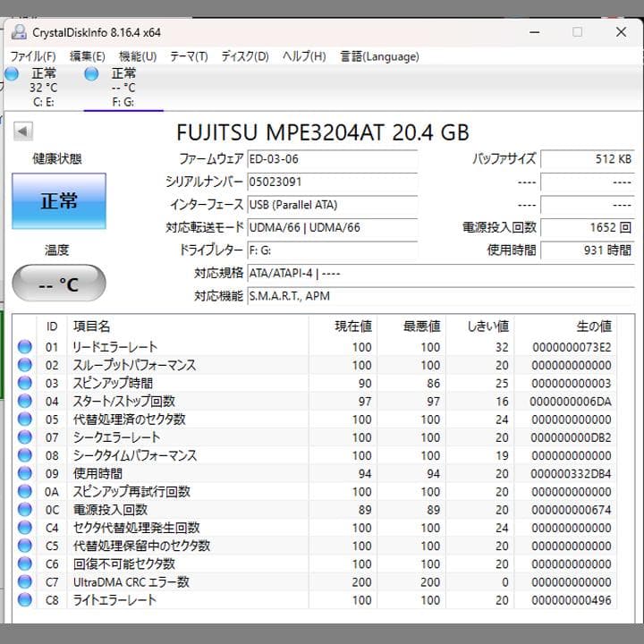Click the previous disk arrow button
The height and width of the screenshot is (644, 644).
tap(23, 131)
